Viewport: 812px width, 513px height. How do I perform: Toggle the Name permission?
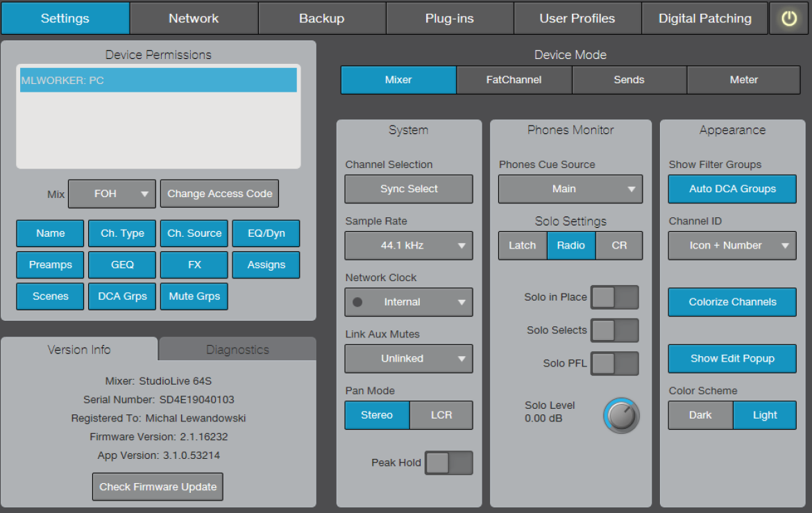pos(50,233)
